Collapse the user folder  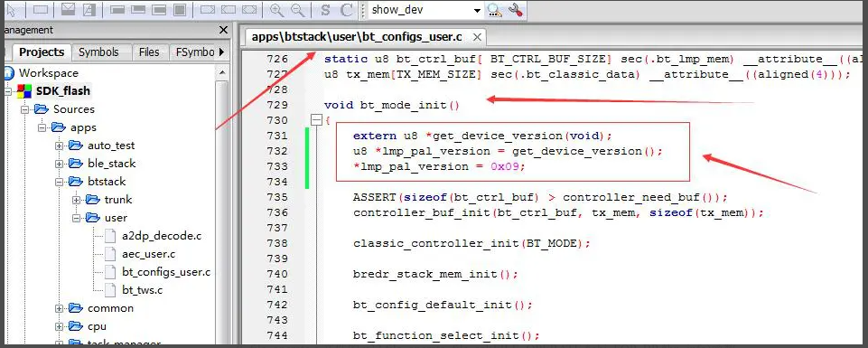tap(77, 218)
